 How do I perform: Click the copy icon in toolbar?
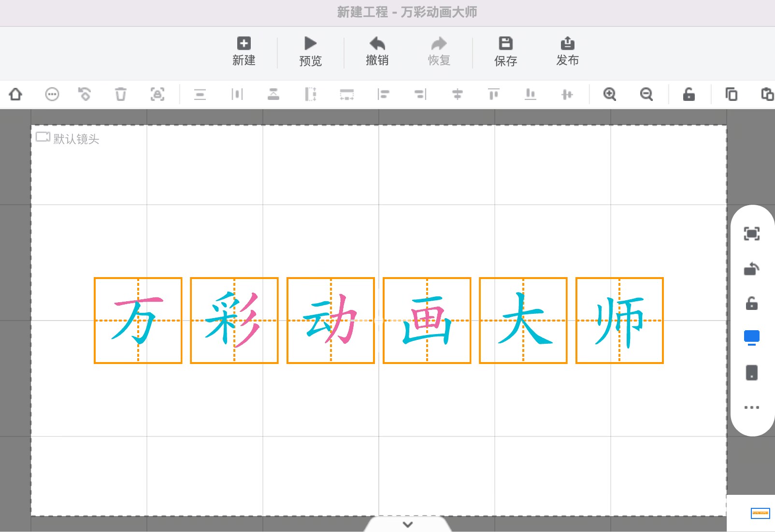[x=732, y=94]
